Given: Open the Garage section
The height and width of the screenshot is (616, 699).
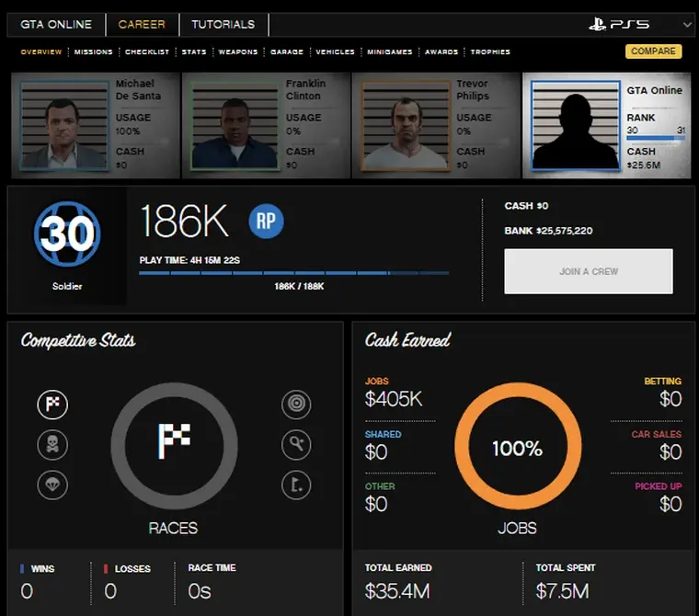Looking at the screenshot, I should (x=287, y=52).
